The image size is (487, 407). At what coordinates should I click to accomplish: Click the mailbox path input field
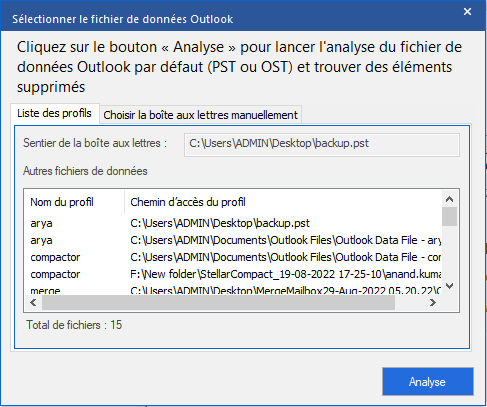click(322, 145)
